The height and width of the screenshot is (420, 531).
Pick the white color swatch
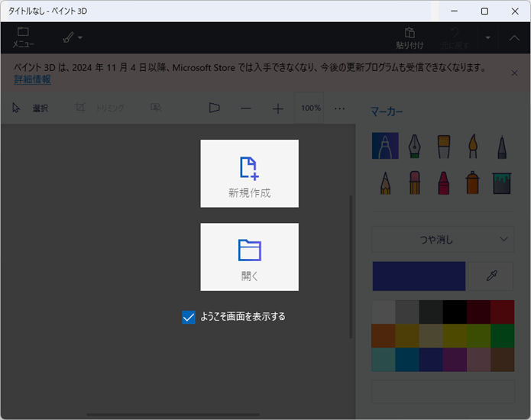384,312
